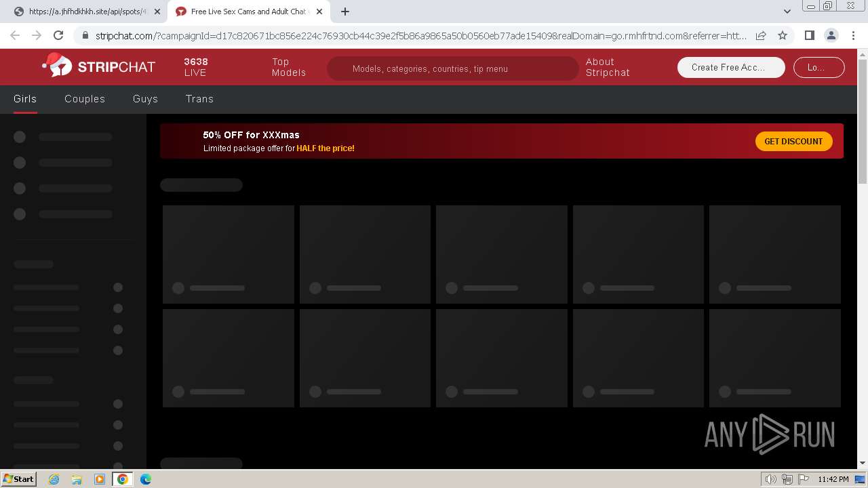The width and height of the screenshot is (868, 488).
Task: Click the show desktop button
Action: [861, 479]
